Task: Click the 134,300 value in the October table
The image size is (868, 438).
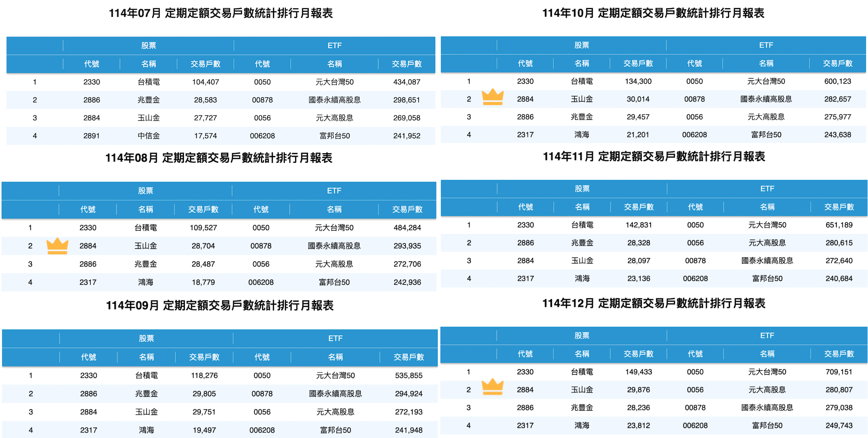Action: (x=638, y=81)
